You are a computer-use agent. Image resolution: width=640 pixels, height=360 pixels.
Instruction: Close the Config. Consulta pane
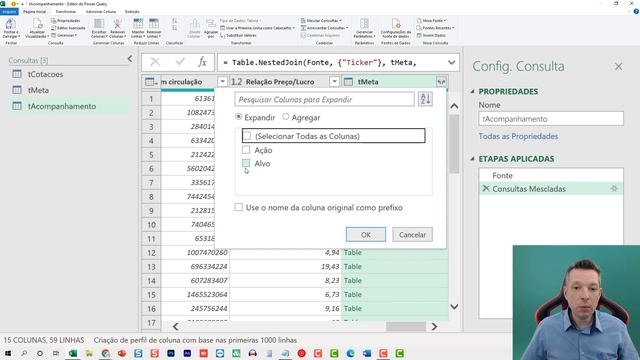618,67
